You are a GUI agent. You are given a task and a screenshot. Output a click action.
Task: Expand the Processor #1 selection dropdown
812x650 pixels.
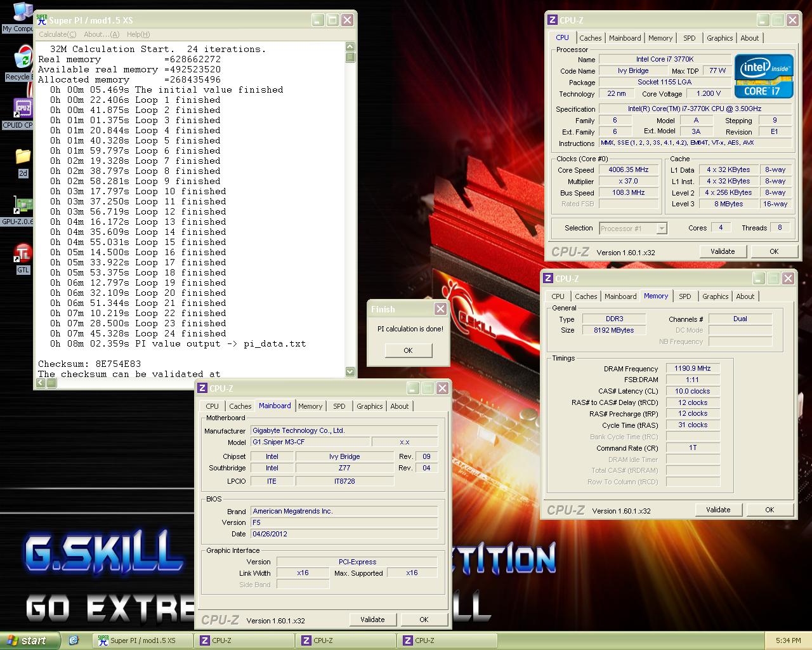[662, 229]
